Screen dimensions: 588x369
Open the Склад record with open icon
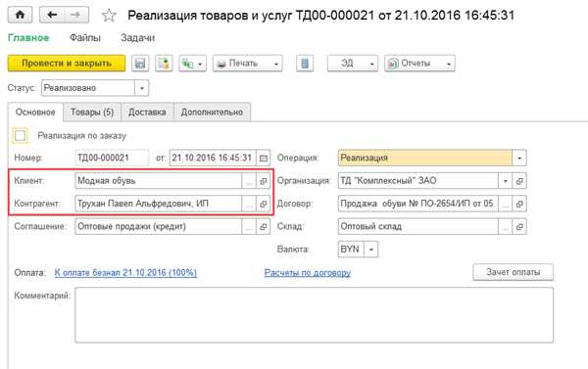tap(519, 227)
